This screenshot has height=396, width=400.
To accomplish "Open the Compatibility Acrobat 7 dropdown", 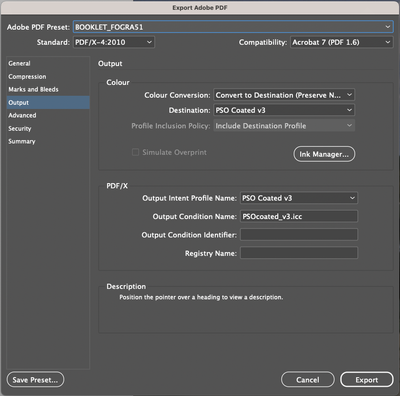I will click(342, 42).
